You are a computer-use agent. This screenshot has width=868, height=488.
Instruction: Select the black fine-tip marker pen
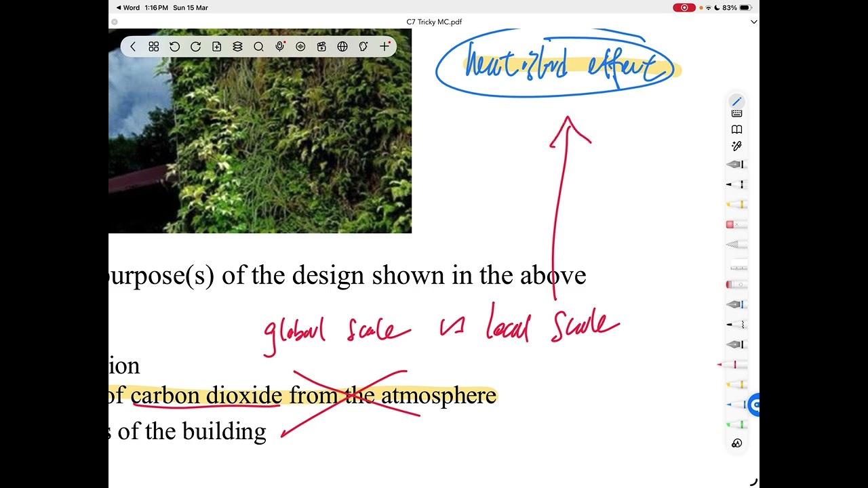[x=736, y=184]
